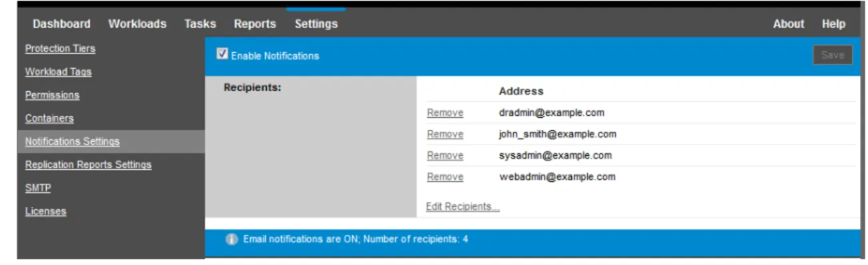Click the Address column header

[x=521, y=91]
